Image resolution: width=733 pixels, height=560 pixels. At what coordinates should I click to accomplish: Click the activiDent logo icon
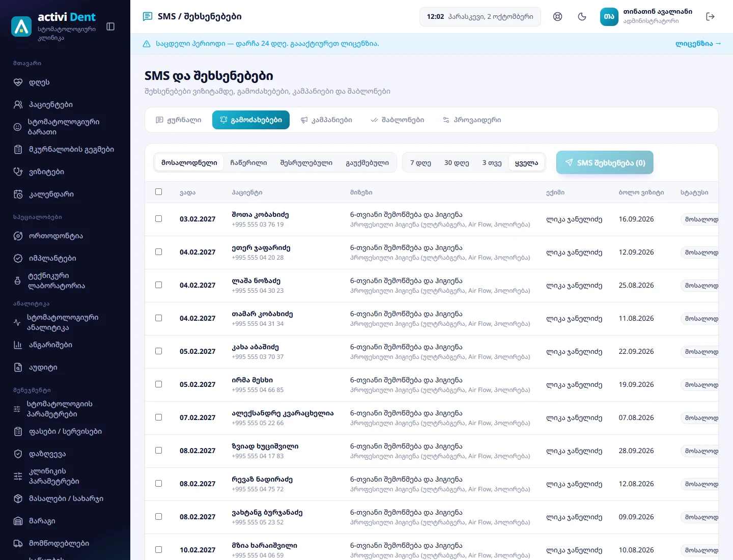tap(21, 26)
